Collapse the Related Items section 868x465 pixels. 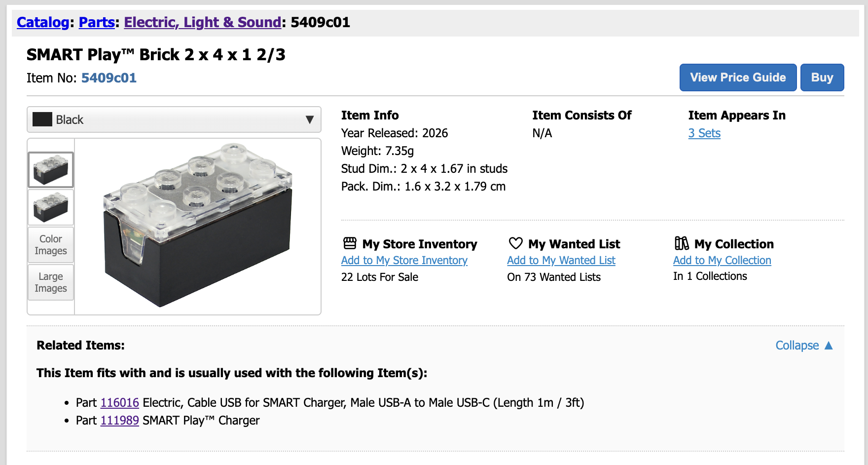tap(804, 346)
